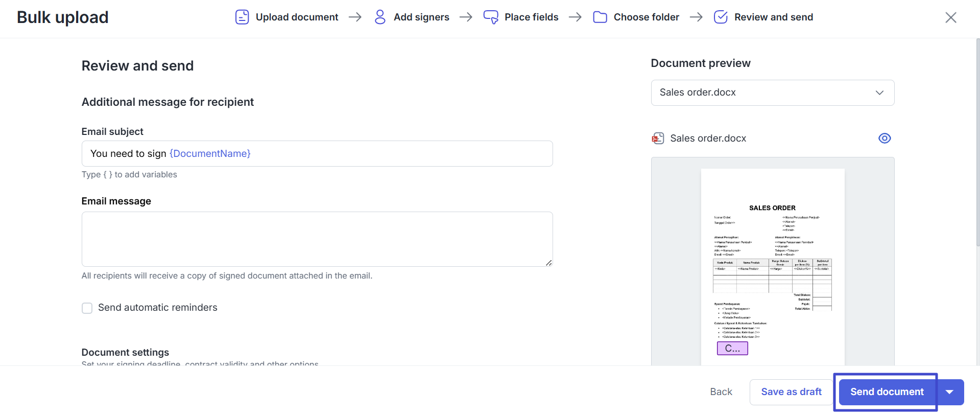Open the Sales order.docx preview dropdown
Image resolution: width=980 pixels, height=415 pixels.
click(772, 93)
